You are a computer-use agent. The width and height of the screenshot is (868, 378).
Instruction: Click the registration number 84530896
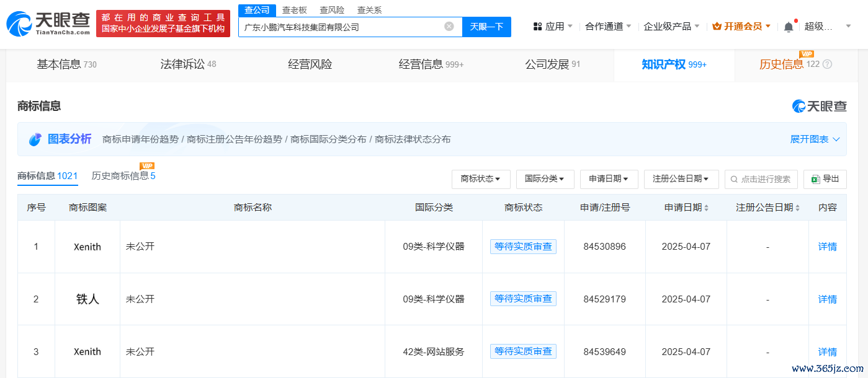(x=605, y=247)
